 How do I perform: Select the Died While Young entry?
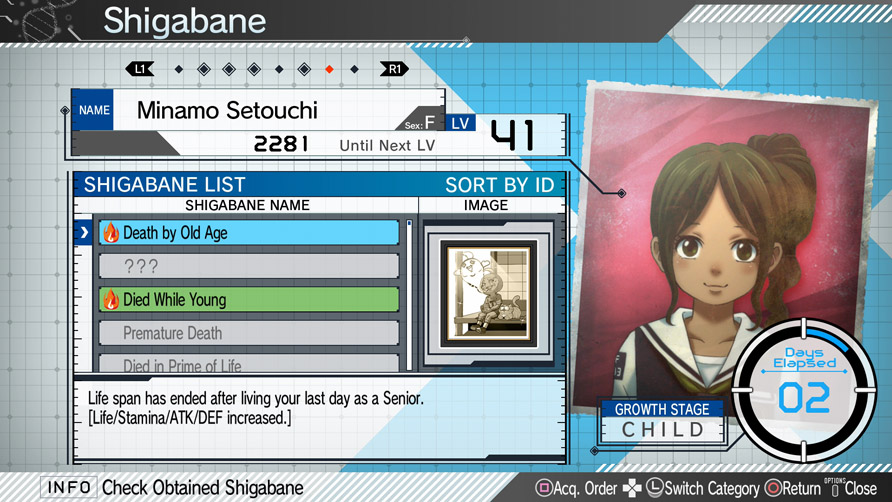point(249,299)
